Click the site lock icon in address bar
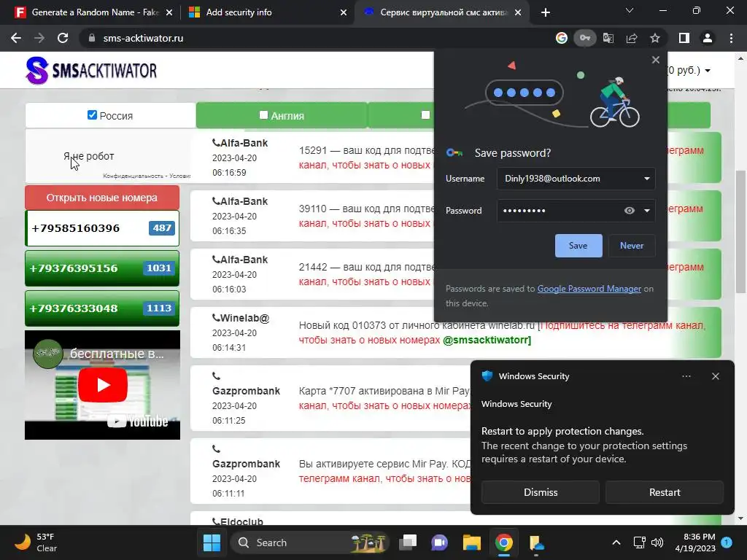 [92, 38]
